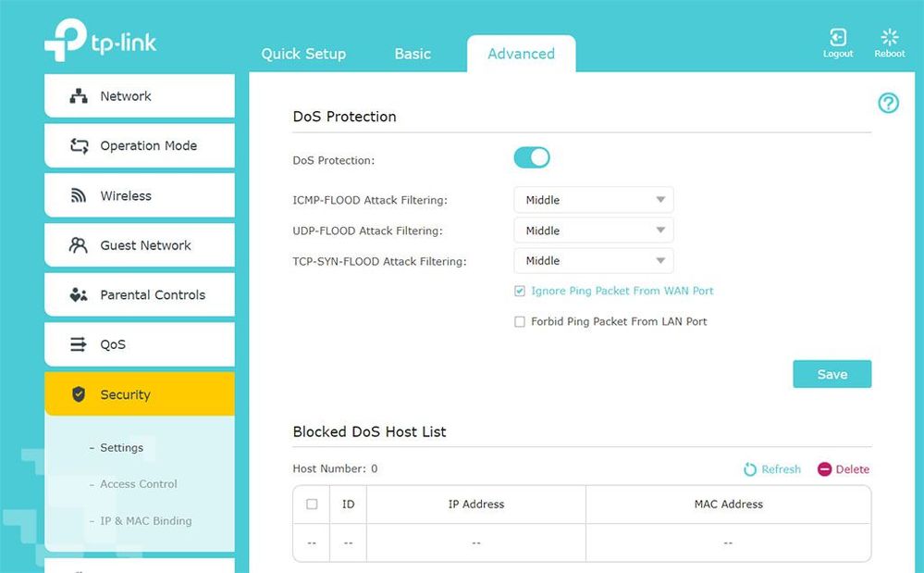The width and height of the screenshot is (924, 573).
Task: Click the Wireless signal icon
Action: click(x=79, y=195)
